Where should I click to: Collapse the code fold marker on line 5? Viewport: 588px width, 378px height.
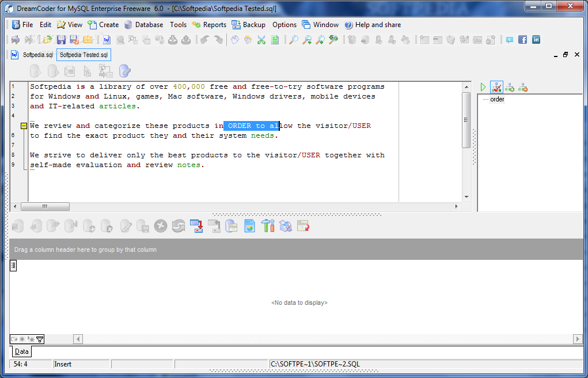pyautogui.click(x=24, y=126)
